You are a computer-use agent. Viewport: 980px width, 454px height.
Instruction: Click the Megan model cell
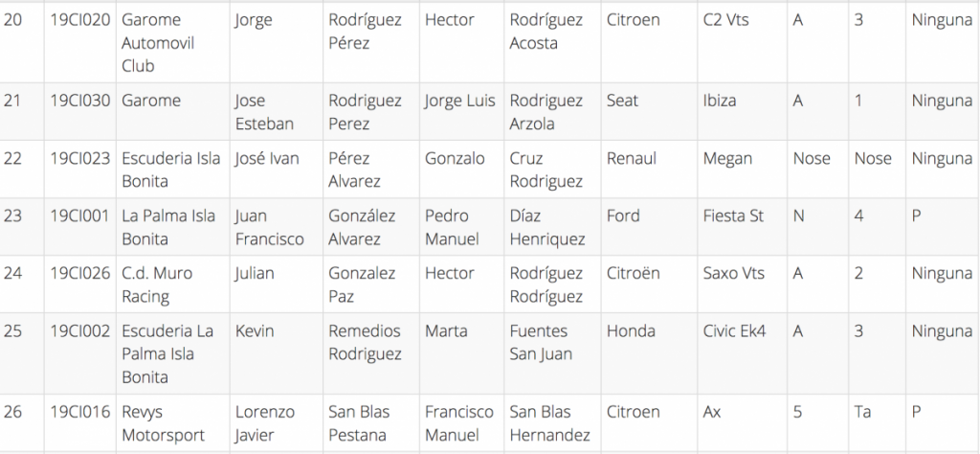(x=727, y=158)
